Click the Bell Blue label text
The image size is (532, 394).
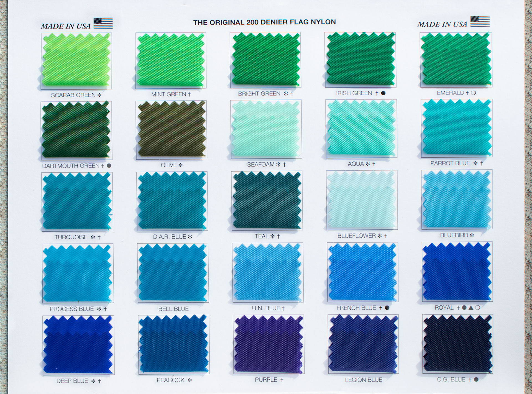[173, 309]
